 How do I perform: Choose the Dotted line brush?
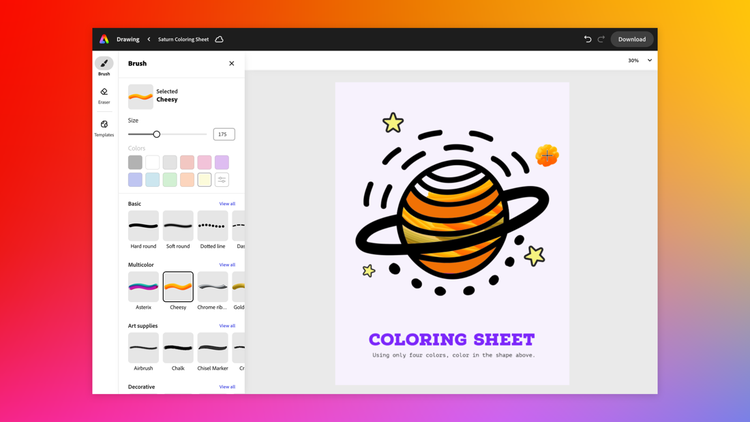(x=212, y=226)
